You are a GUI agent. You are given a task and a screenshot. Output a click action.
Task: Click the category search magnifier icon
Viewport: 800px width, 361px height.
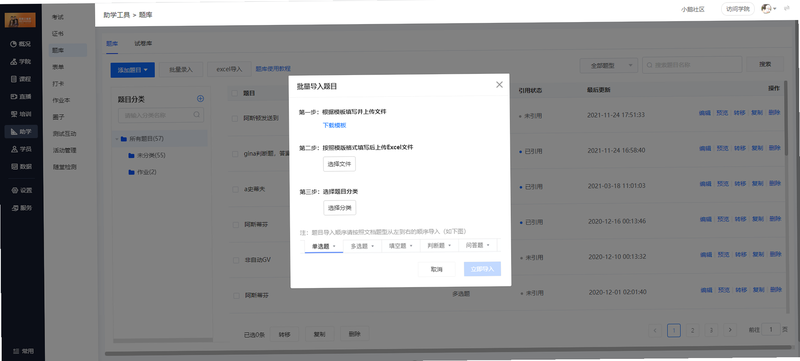pyautogui.click(x=196, y=115)
